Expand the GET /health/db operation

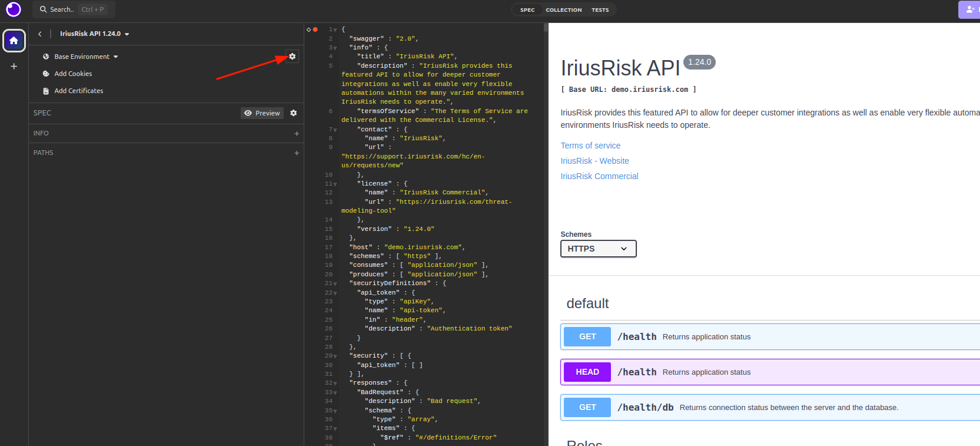(770, 408)
